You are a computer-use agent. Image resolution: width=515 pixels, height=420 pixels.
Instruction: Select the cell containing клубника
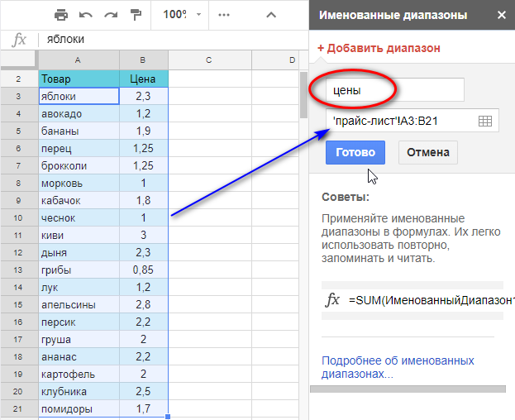point(79,392)
